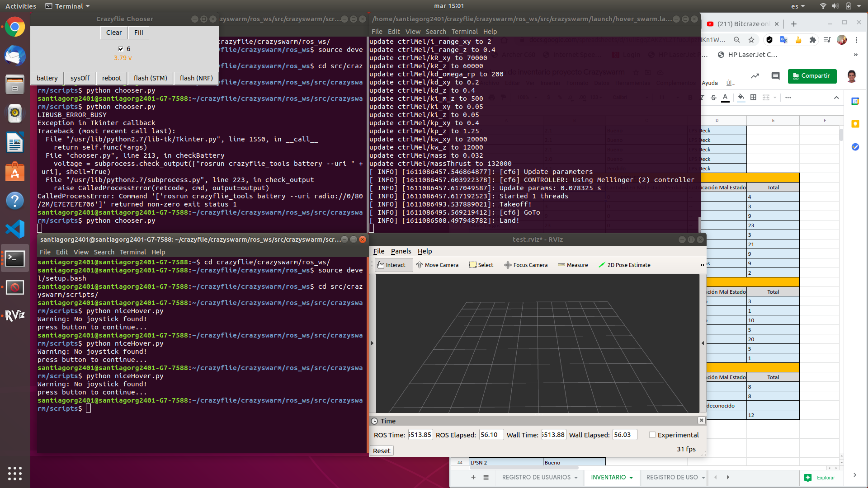Activate the Measure tool in RViz

pos(573,265)
